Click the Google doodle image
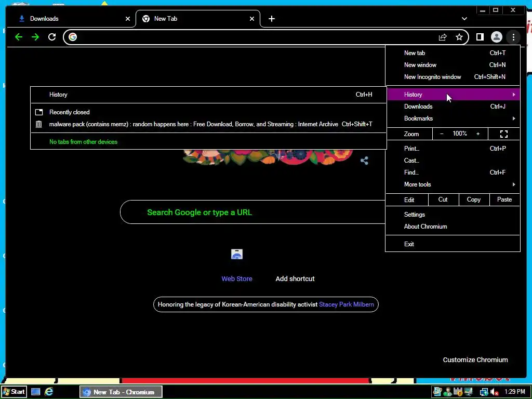Image resolution: width=532 pixels, height=399 pixels. coord(268,157)
